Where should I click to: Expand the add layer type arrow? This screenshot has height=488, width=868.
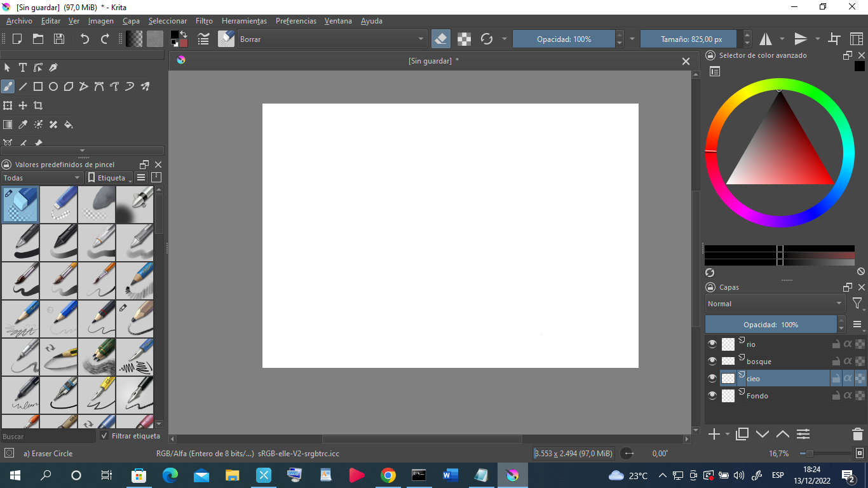click(x=728, y=435)
